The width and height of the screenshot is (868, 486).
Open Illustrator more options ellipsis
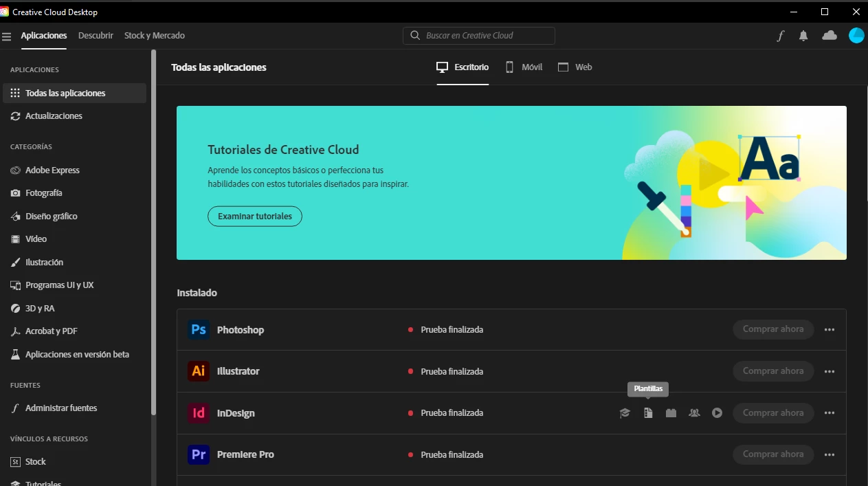[830, 371]
